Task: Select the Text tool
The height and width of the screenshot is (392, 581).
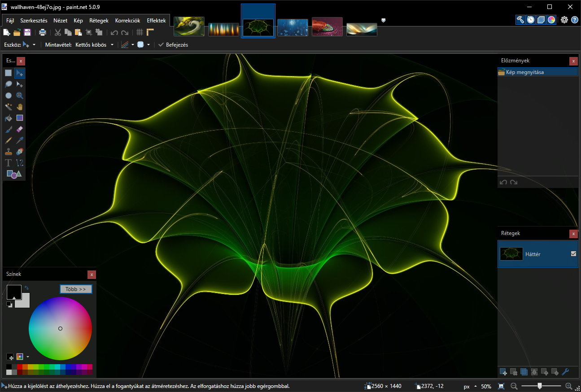Action: point(9,163)
